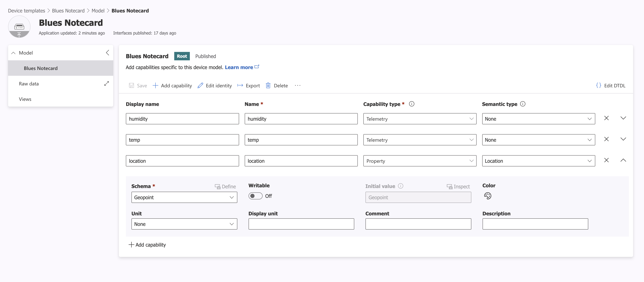Click the humidity Display name field
The image size is (644, 282).
tap(182, 119)
